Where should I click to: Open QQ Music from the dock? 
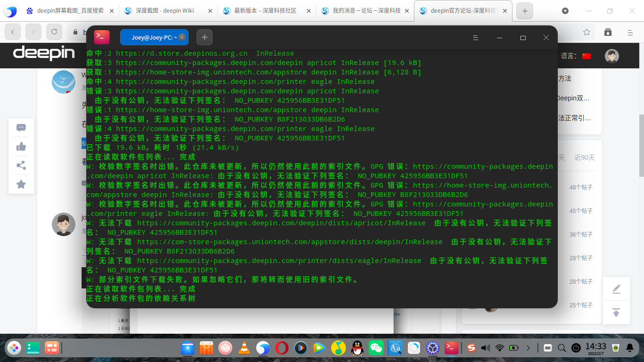[339, 348]
